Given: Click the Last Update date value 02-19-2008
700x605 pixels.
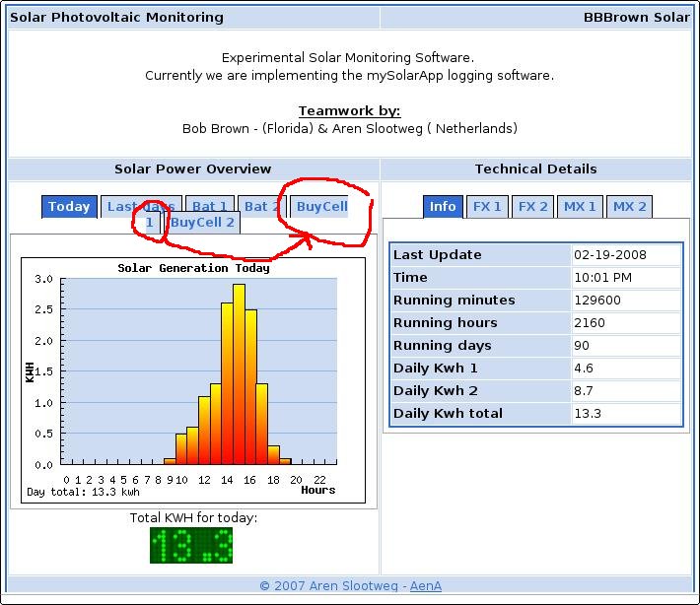Looking at the screenshot, I should pos(609,255).
